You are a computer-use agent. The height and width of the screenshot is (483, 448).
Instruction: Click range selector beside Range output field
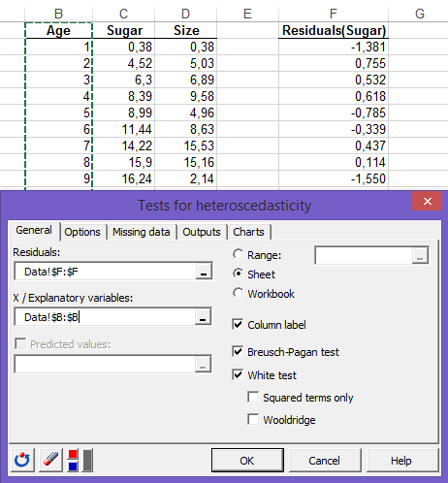point(420,255)
